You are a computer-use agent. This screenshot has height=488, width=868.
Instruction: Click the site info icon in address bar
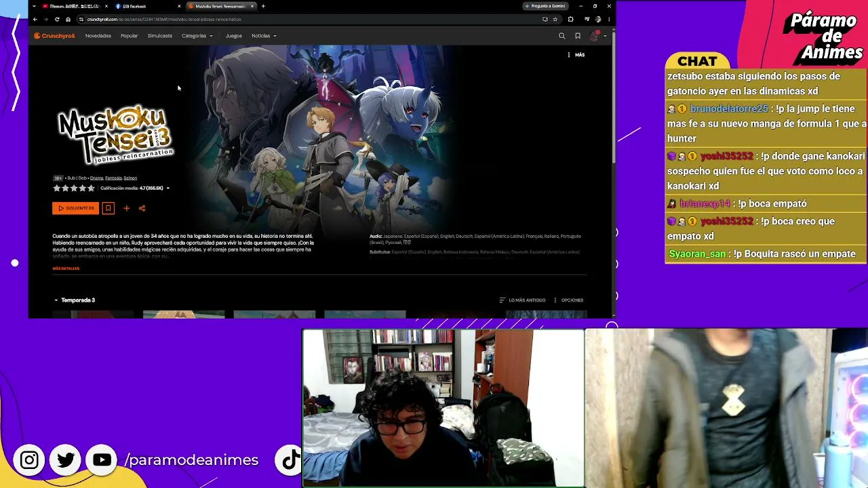coord(81,19)
